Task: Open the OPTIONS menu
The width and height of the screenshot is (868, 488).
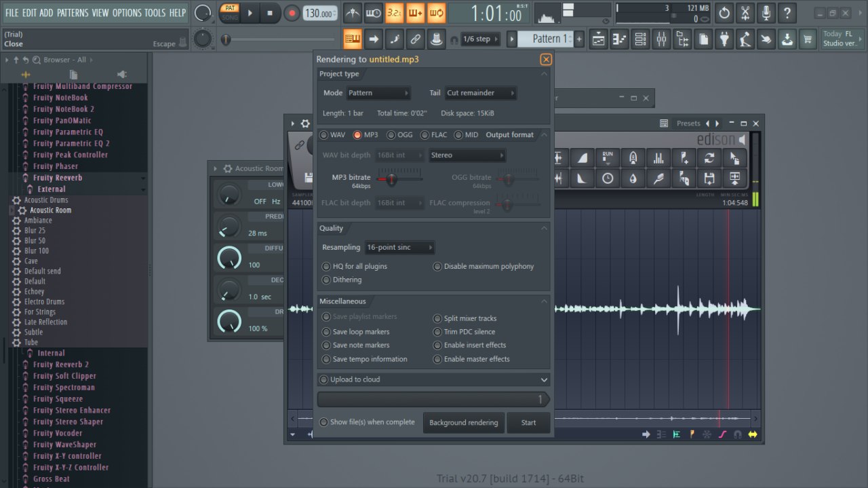Action: click(x=127, y=13)
